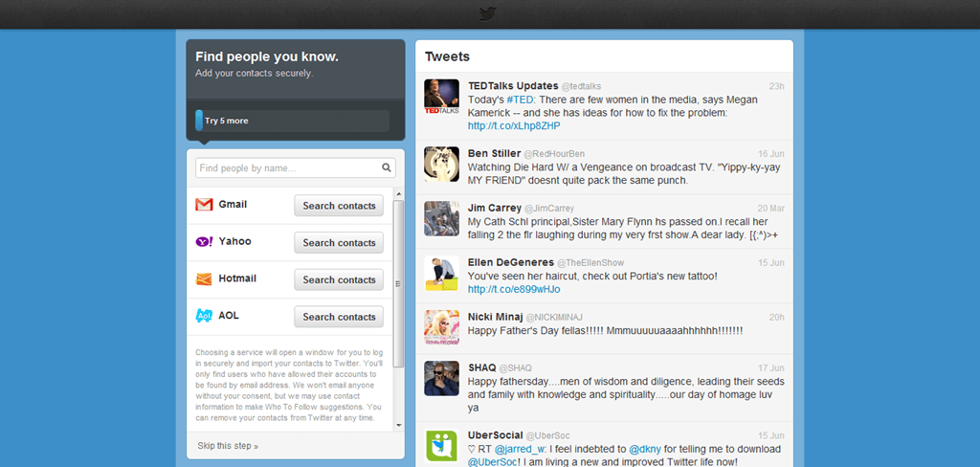Open SHAQ's avatar image
Image resolution: width=980 pixels, height=467 pixels.
pyautogui.click(x=442, y=378)
